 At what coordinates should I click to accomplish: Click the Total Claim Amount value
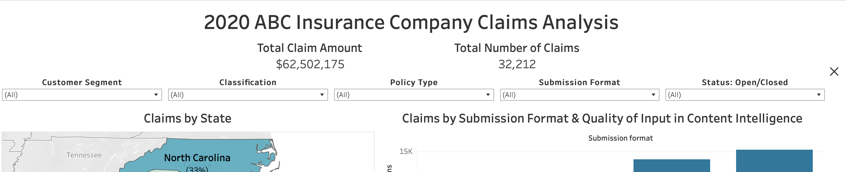310,64
